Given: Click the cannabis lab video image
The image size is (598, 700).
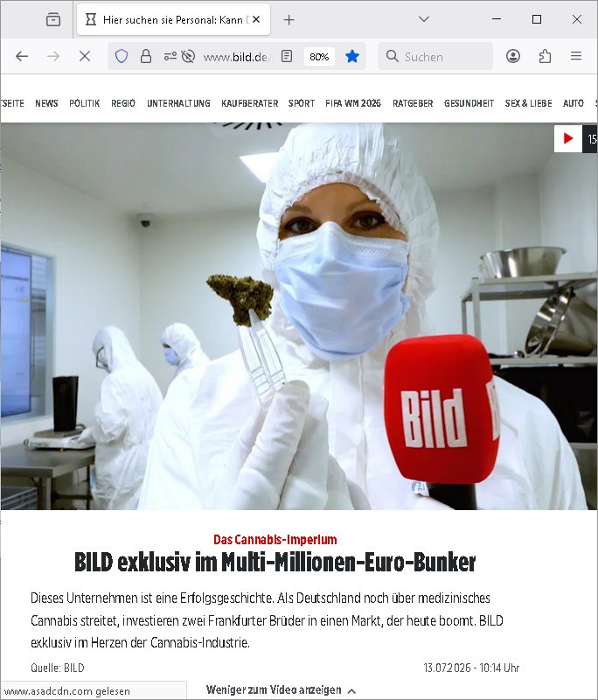Looking at the screenshot, I should pos(299,316).
